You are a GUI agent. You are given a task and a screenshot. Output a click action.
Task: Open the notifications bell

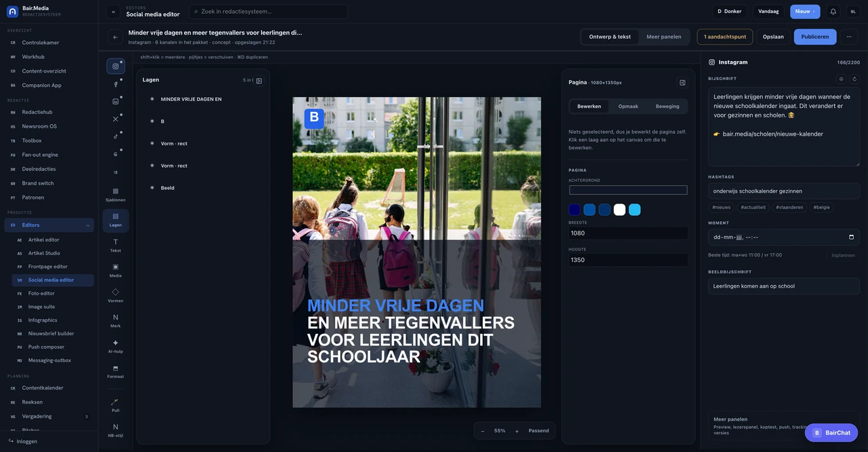pyautogui.click(x=833, y=12)
